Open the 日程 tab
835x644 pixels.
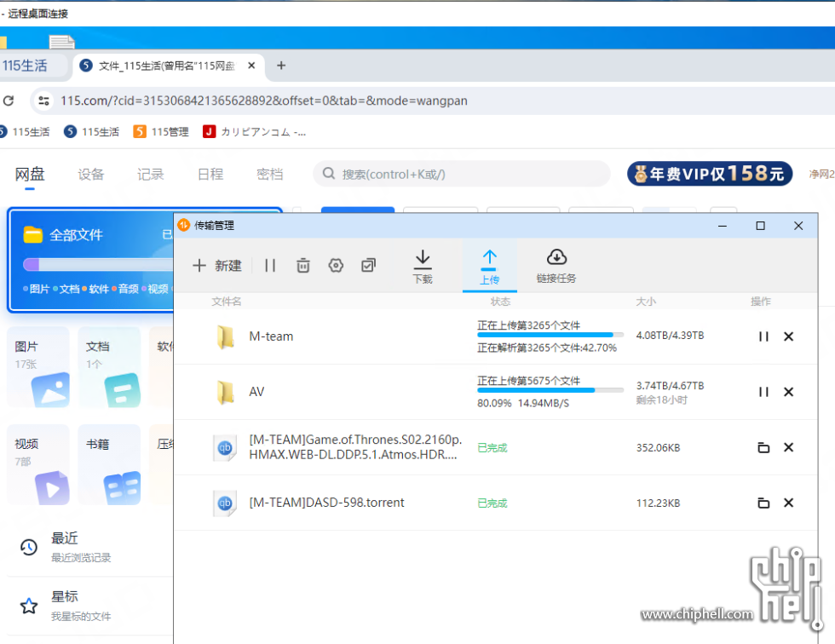[x=210, y=174]
